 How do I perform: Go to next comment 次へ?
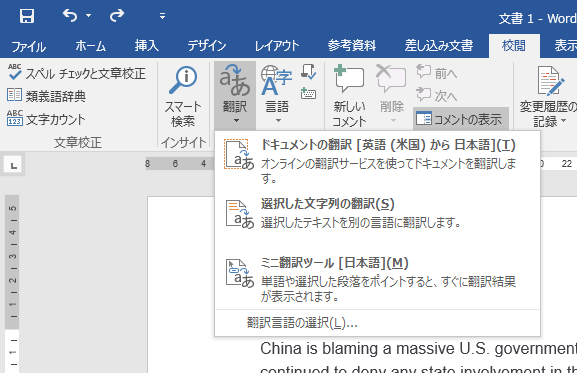click(437, 95)
